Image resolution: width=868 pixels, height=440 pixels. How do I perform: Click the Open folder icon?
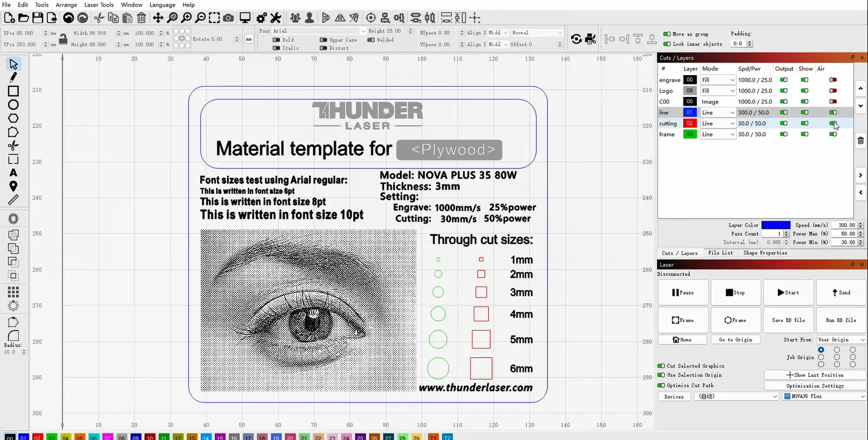(23, 18)
